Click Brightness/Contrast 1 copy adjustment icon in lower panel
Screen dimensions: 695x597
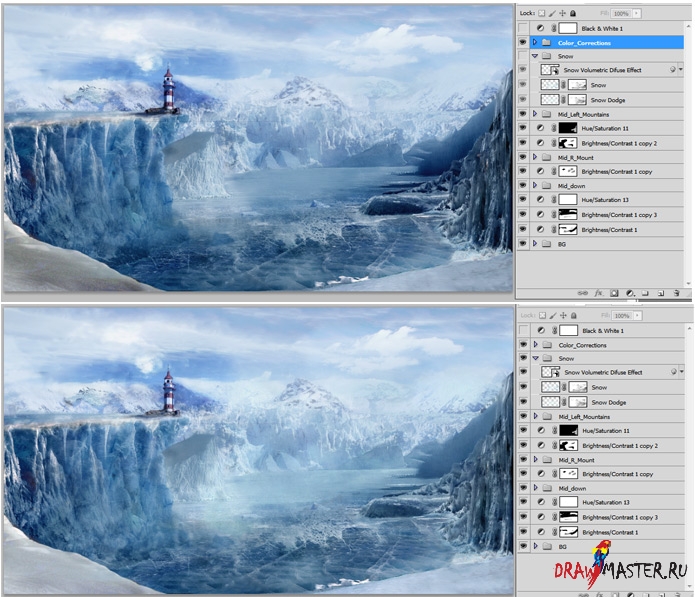pyautogui.click(x=541, y=474)
